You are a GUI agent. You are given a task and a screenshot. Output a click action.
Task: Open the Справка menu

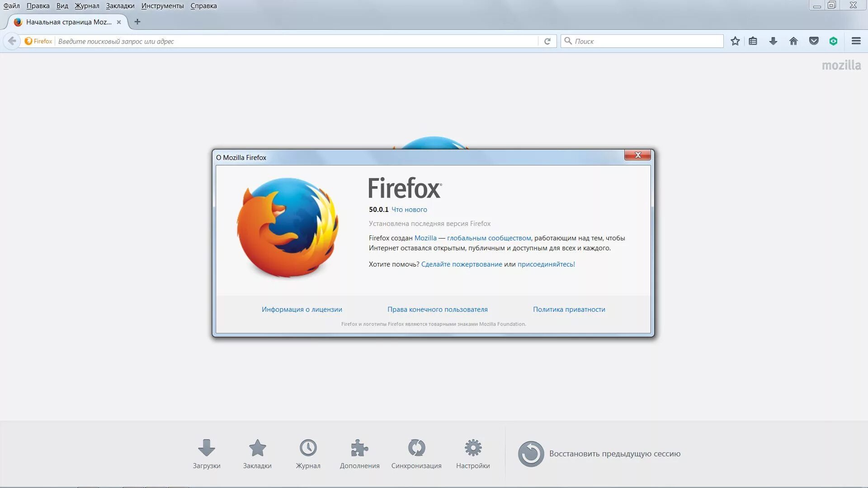[203, 6]
